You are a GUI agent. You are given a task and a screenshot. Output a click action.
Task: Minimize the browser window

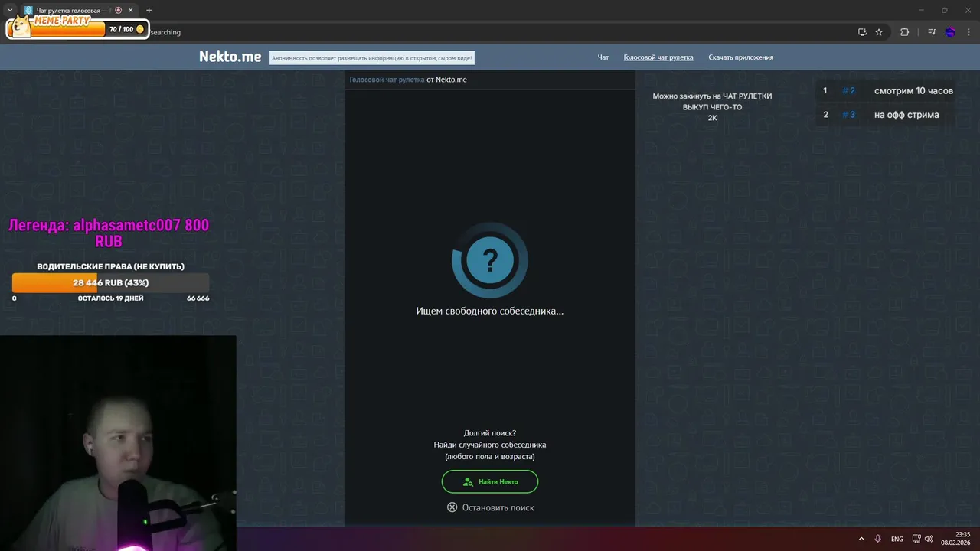point(922,10)
